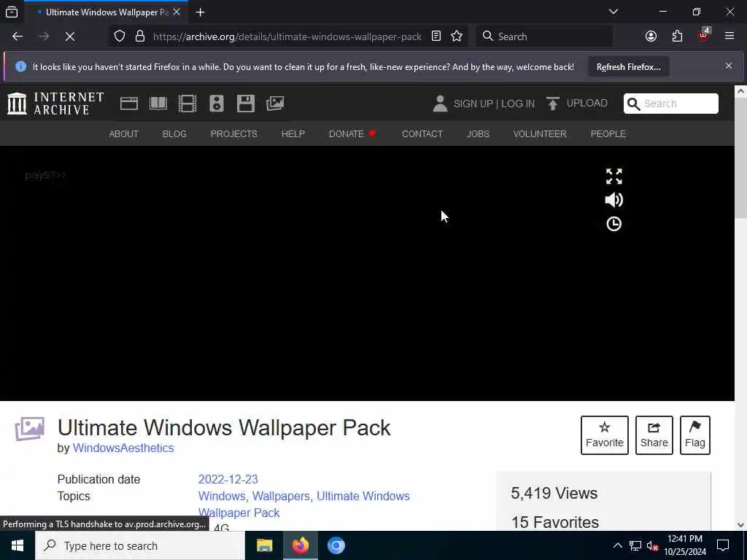This screenshot has height=560, width=747.
Task: Show hidden system tray icons
Action: click(x=617, y=545)
